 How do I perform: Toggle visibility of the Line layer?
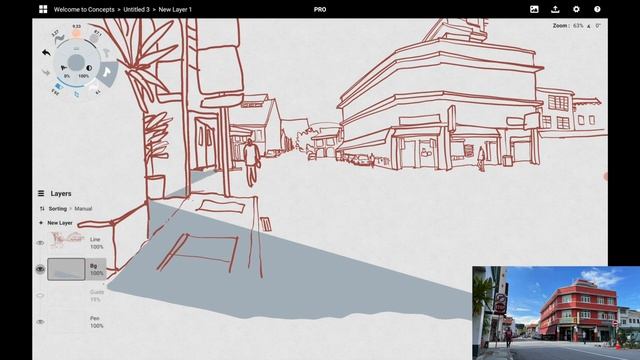(x=40, y=243)
